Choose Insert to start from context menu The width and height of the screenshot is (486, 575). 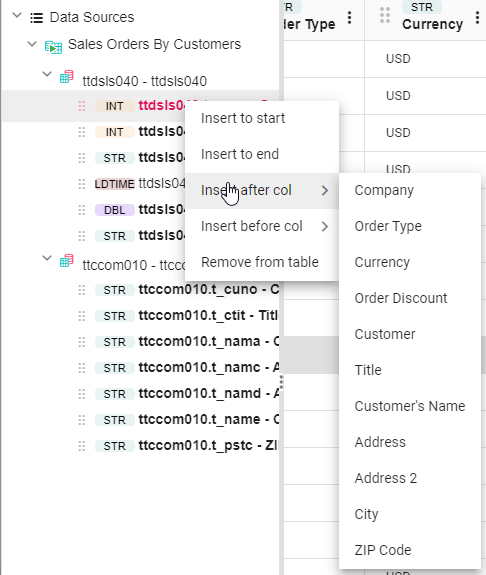[262, 118]
